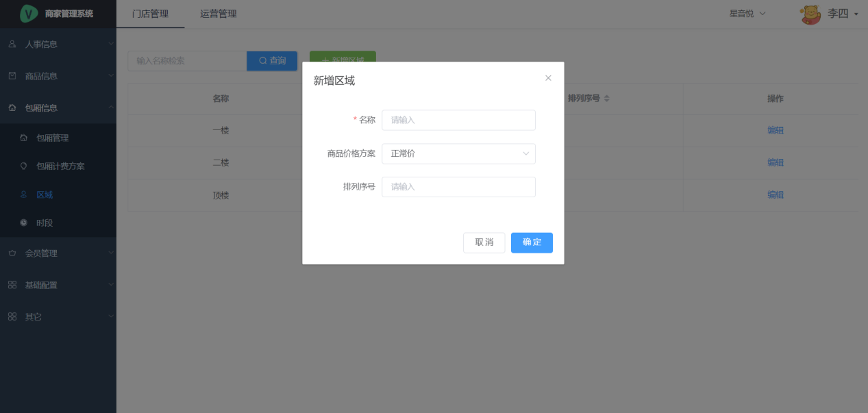This screenshot has width=868, height=413.
Task: Click the 人事信息 person icon
Action: [x=12, y=44]
